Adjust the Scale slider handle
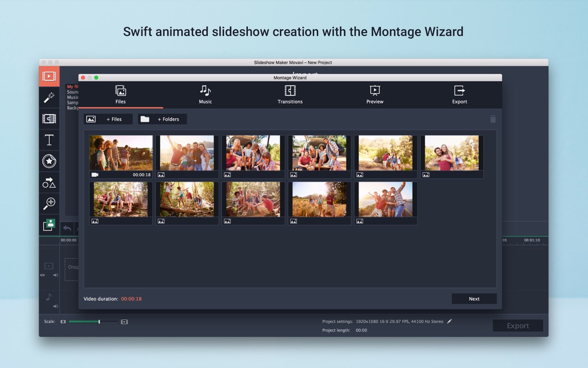Viewport: 588px width, 368px height. (x=99, y=322)
